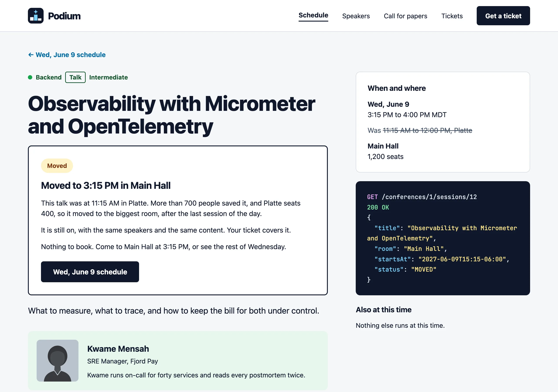The height and width of the screenshot is (392, 558).
Task: Go to the Speakers page
Action: click(356, 16)
